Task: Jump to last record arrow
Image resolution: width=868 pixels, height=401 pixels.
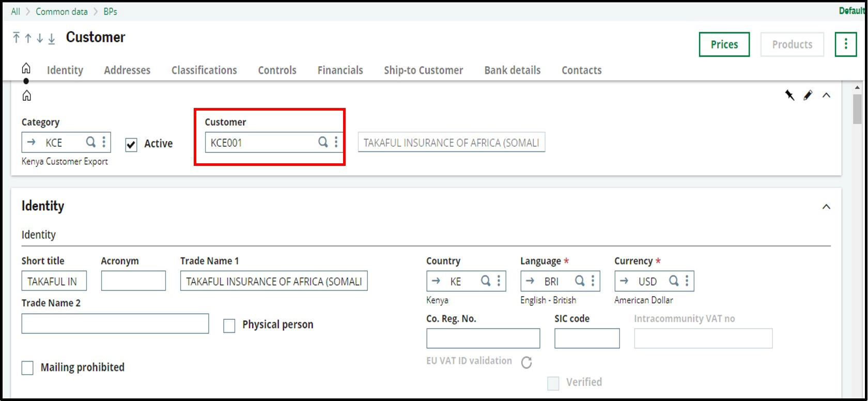Action: 52,39
